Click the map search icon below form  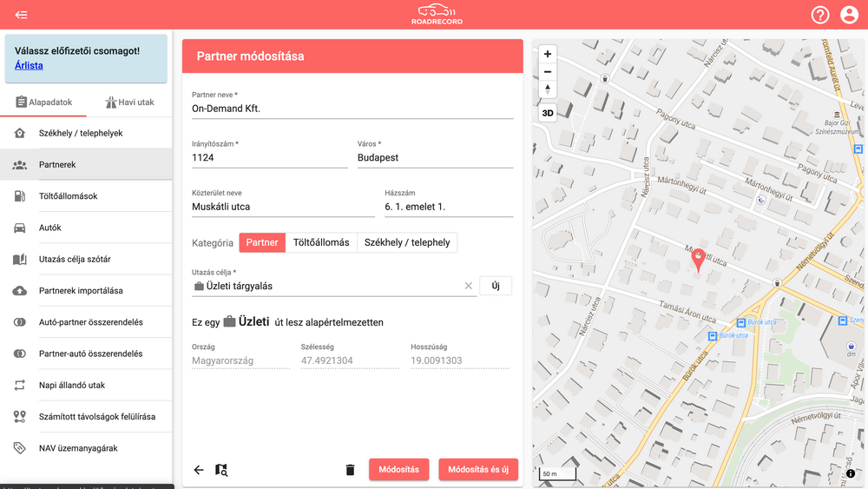point(221,470)
